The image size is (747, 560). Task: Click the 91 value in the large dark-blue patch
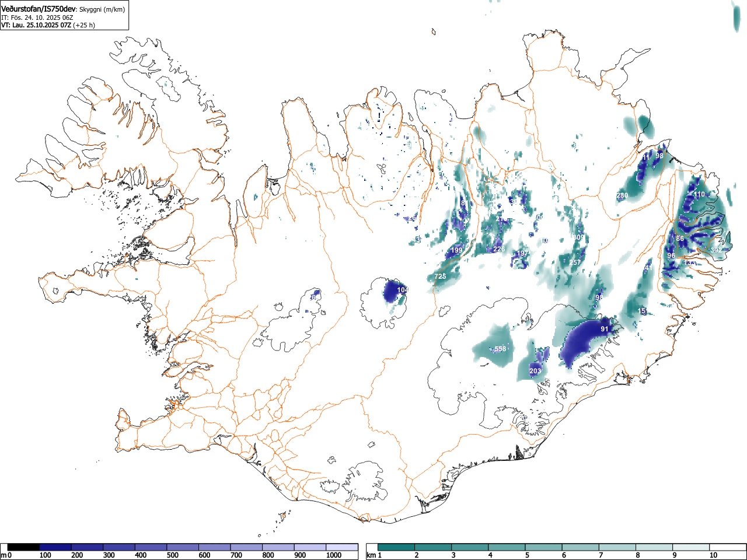coord(605,329)
